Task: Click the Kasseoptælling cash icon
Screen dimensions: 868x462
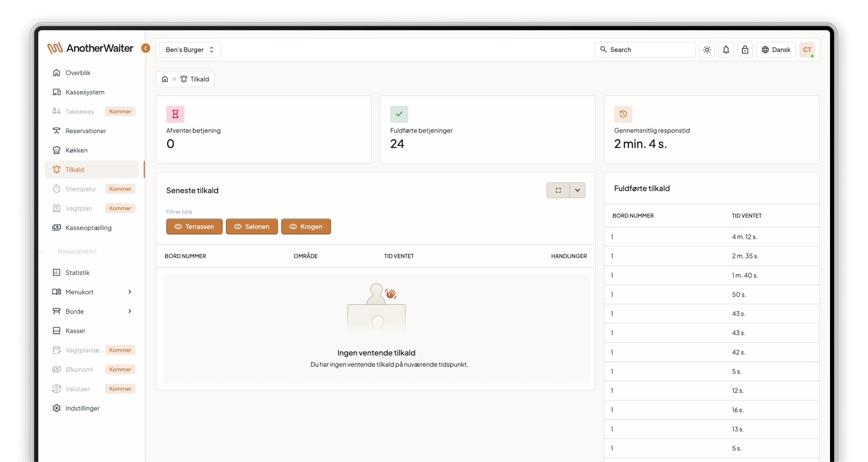Action: point(57,228)
